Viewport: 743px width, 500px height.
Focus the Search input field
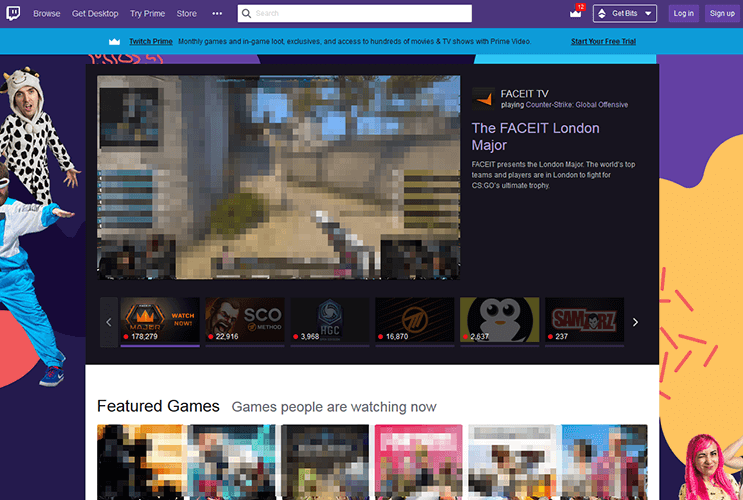pyautogui.click(x=354, y=13)
